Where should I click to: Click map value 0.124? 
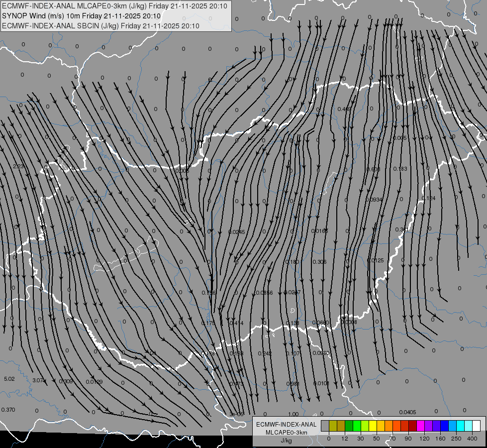429,198
